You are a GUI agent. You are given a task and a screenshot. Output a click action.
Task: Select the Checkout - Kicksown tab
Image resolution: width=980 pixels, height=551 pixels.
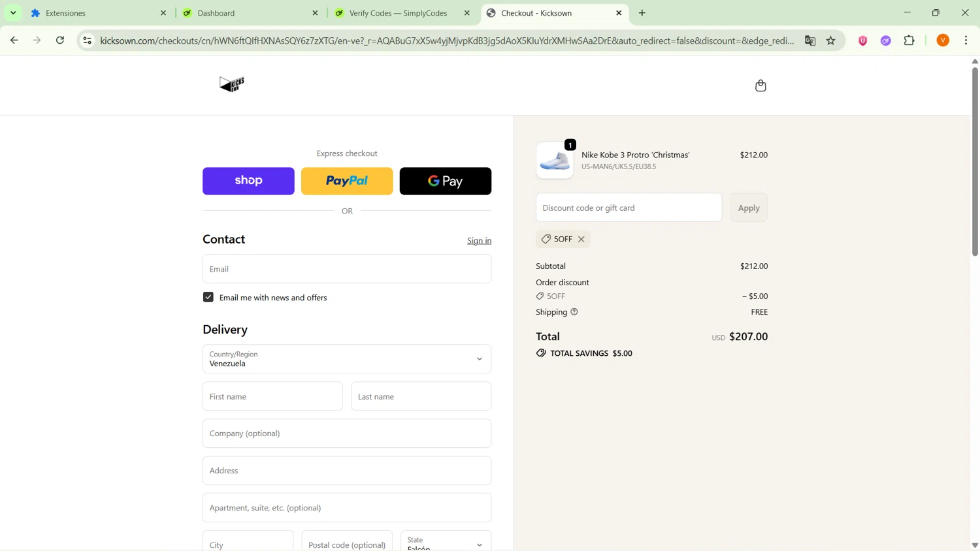(x=555, y=13)
